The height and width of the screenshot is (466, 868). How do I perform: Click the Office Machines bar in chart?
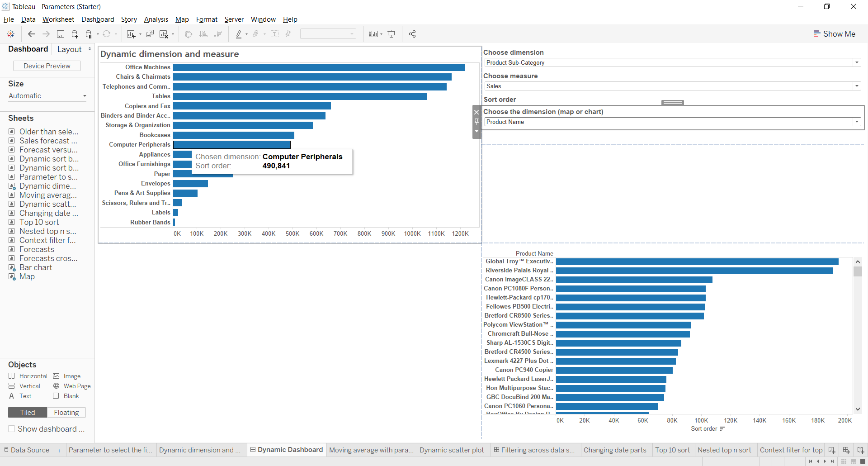[x=319, y=67]
